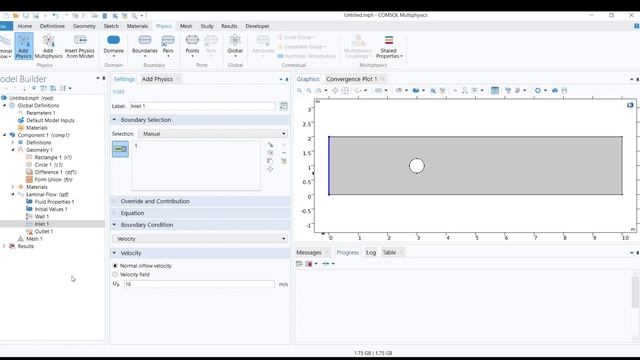The height and width of the screenshot is (360, 640).
Task: Open the Global physics menu
Action: tap(235, 46)
